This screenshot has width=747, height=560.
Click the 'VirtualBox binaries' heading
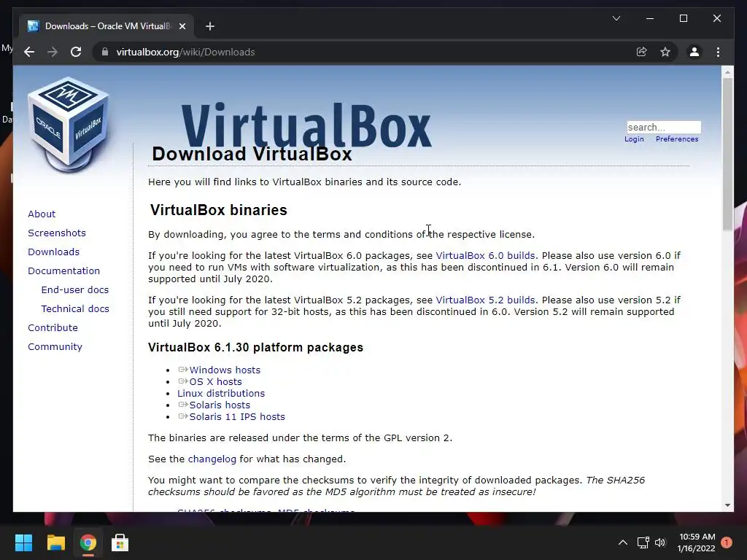point(218,210)
